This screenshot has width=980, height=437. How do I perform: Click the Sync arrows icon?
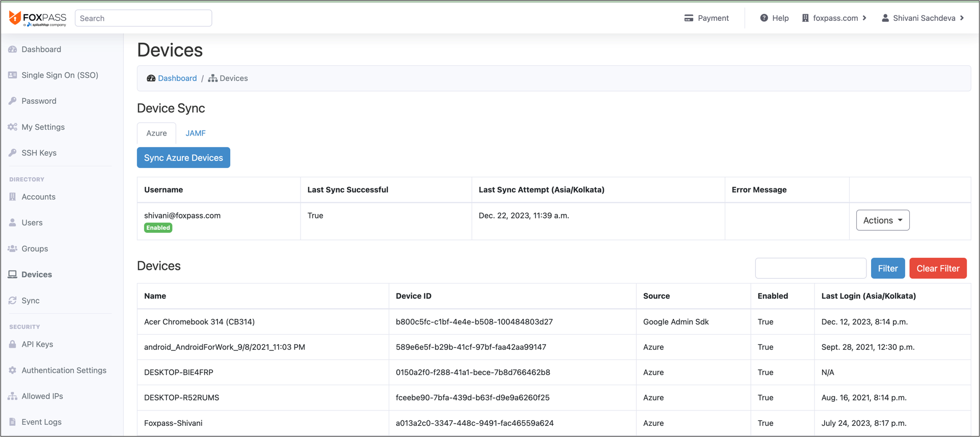[13, 301]
